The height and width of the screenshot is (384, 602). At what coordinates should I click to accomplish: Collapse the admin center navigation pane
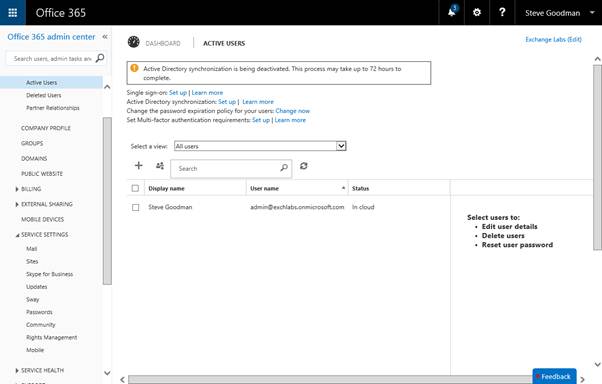105,37
